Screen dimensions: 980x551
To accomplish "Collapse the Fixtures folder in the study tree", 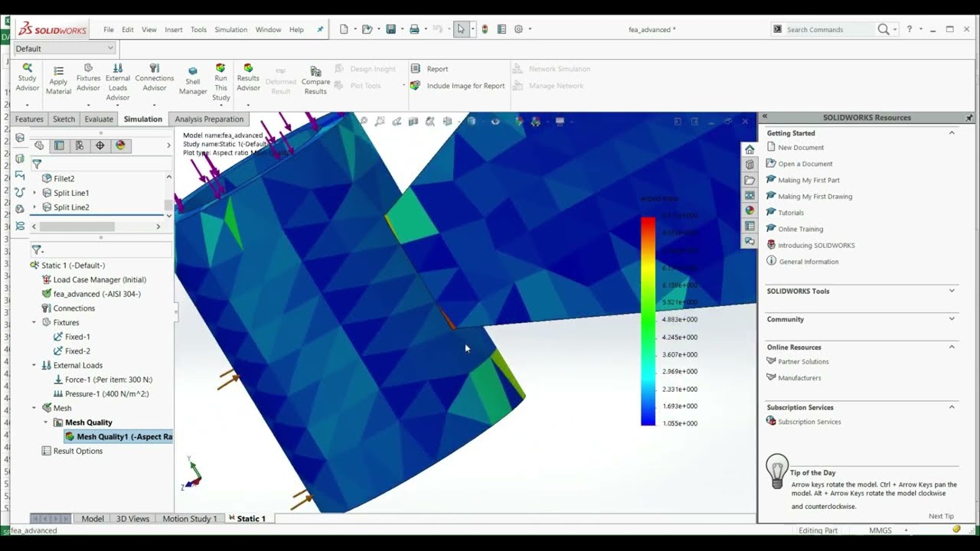I will point(34,323).
